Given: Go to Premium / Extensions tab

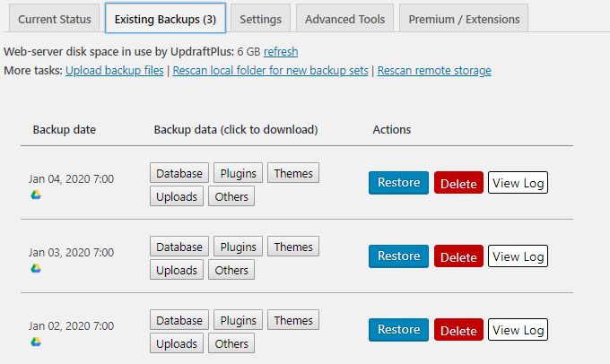Looking at the screenshot, I should (464, 19).
